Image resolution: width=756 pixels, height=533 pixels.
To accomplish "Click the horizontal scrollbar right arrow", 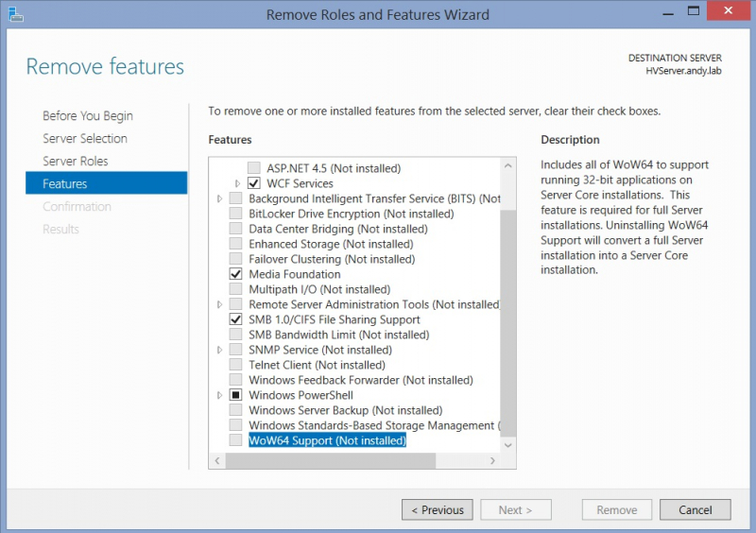I will [492, 460].
